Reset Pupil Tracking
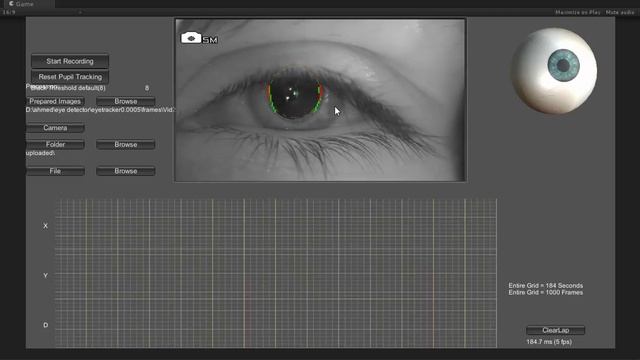640x360 pixels. (70, 77)
